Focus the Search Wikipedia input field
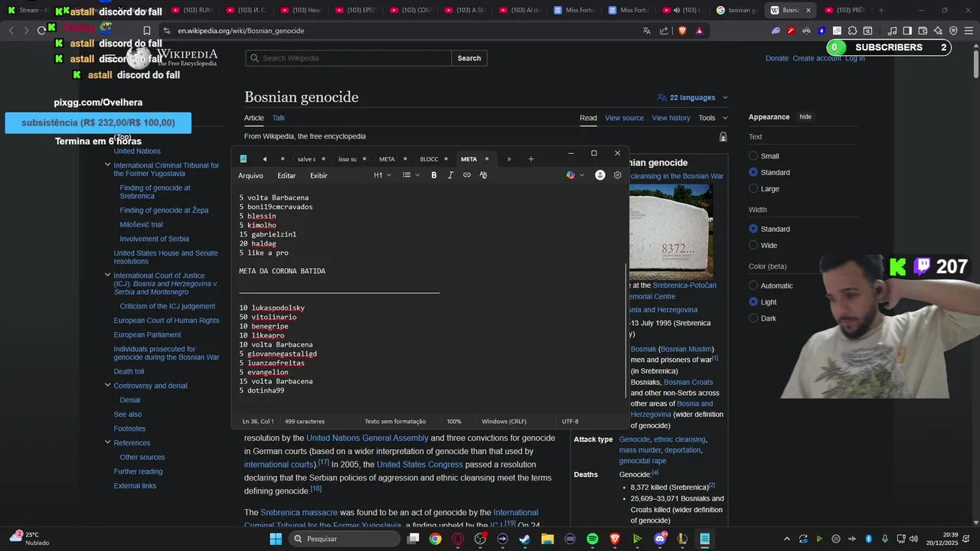Viewport: 980px width, 551px height. point(348,58)
